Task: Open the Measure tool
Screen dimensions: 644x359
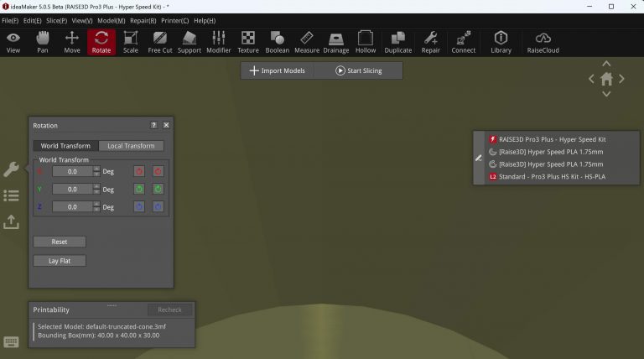Action: 306,41
